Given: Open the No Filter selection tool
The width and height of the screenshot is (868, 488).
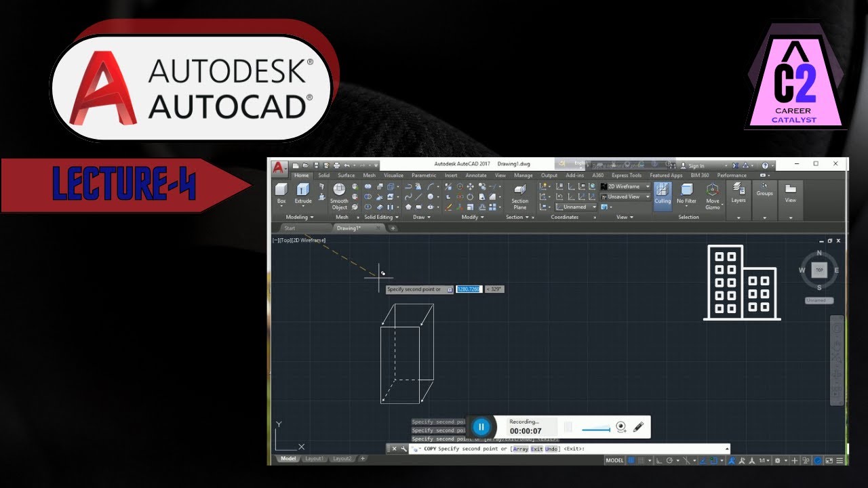Looking at the screenshot, I should (686, 195).
